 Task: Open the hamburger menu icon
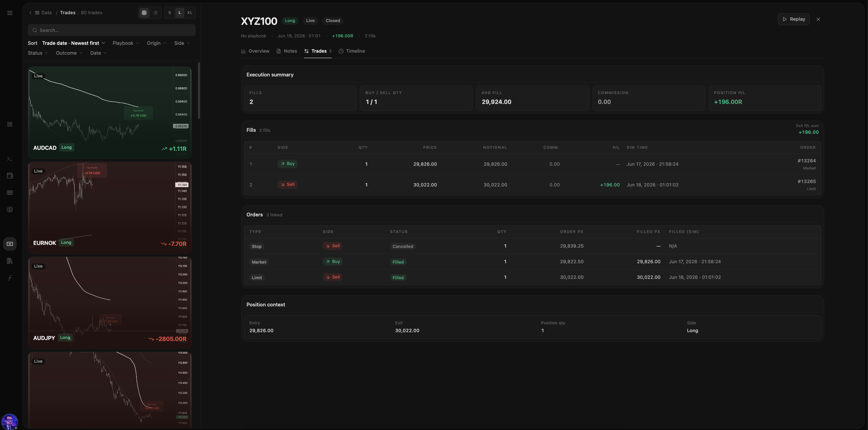(10, 13)
